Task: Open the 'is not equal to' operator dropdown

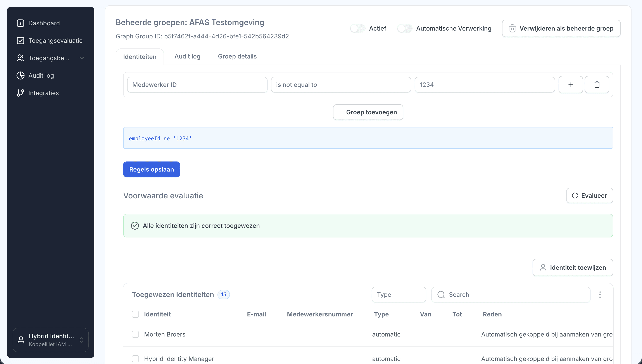Action: tap(341, 85)
